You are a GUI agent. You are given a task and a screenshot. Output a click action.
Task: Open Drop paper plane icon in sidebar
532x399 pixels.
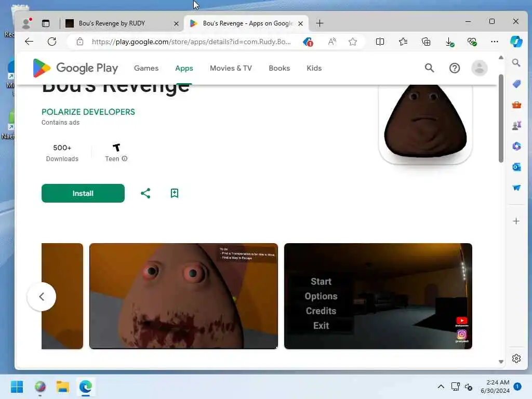pyautogui.click(x=516, y=188)
